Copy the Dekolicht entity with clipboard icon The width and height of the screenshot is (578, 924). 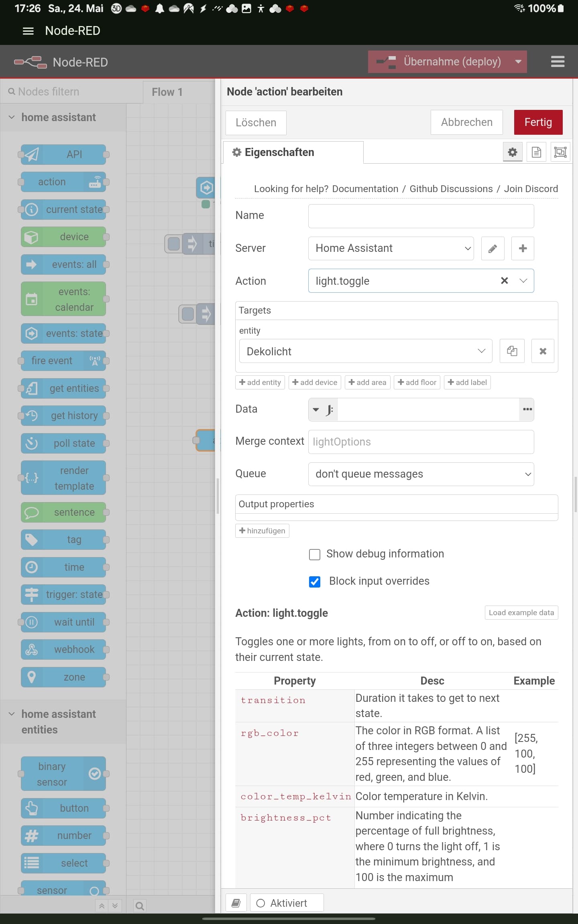tap(512, 351)
